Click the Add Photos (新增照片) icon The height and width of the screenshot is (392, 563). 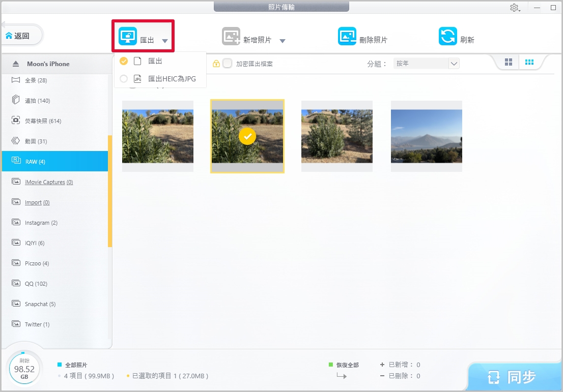click(231, 36)
